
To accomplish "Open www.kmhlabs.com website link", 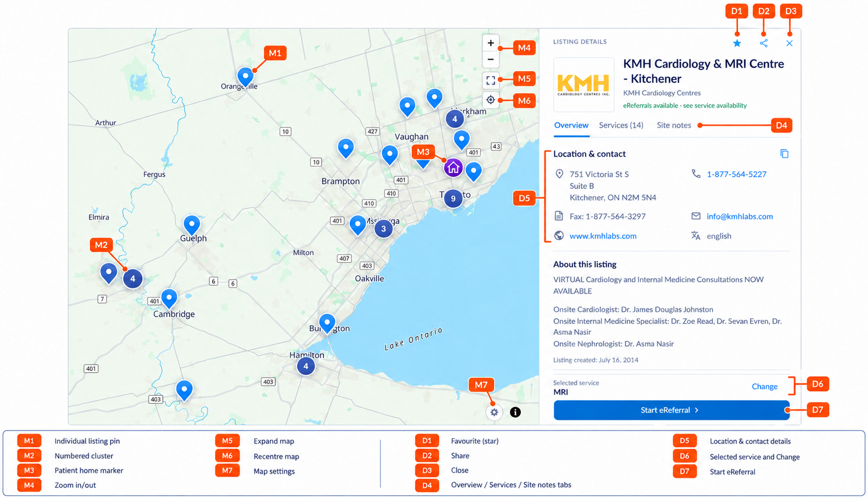I will click(x=603, y=236).
